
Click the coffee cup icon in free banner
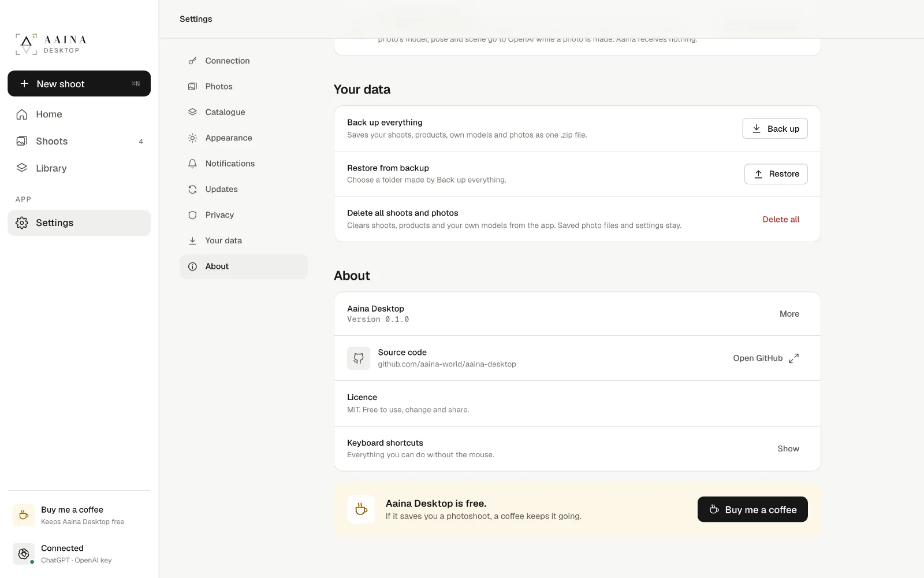click(x=362, y=509)
